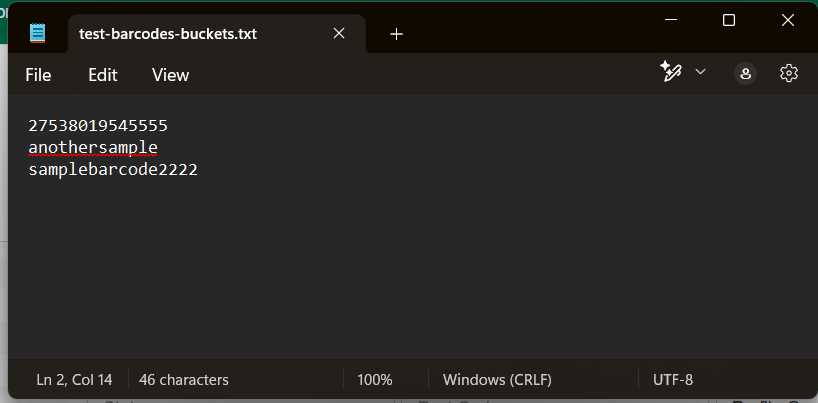
Task: Open the File menu
Action: 38,75
